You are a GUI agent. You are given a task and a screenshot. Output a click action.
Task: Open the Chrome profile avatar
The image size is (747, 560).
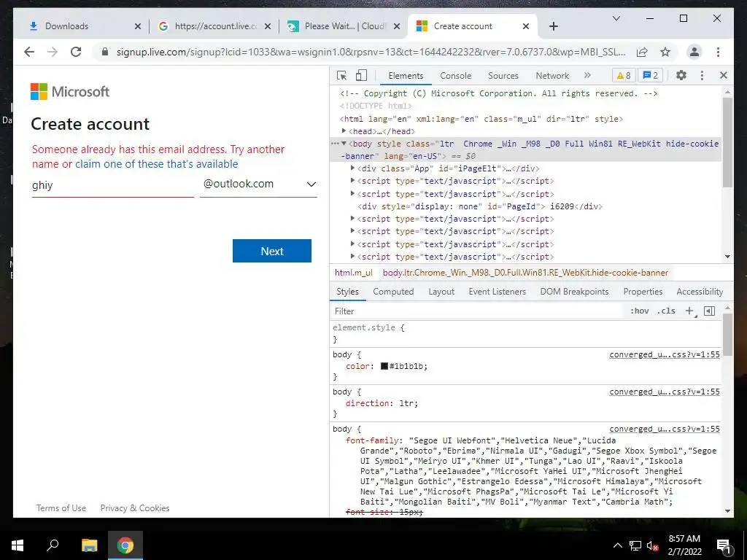pos(694,52)
